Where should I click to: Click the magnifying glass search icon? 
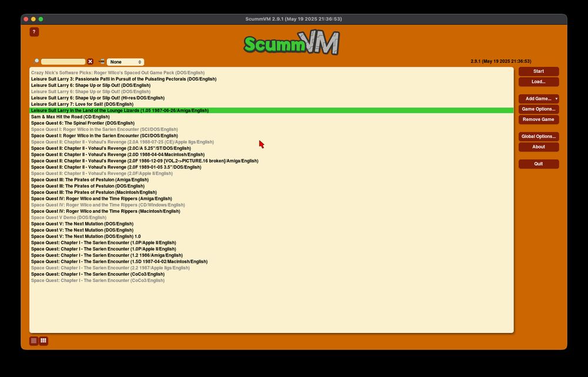point(36,62)
